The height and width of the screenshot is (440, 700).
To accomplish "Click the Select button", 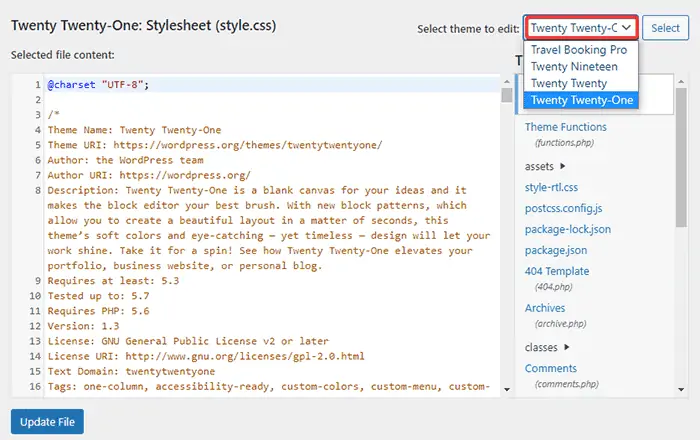I will [665, 28].
